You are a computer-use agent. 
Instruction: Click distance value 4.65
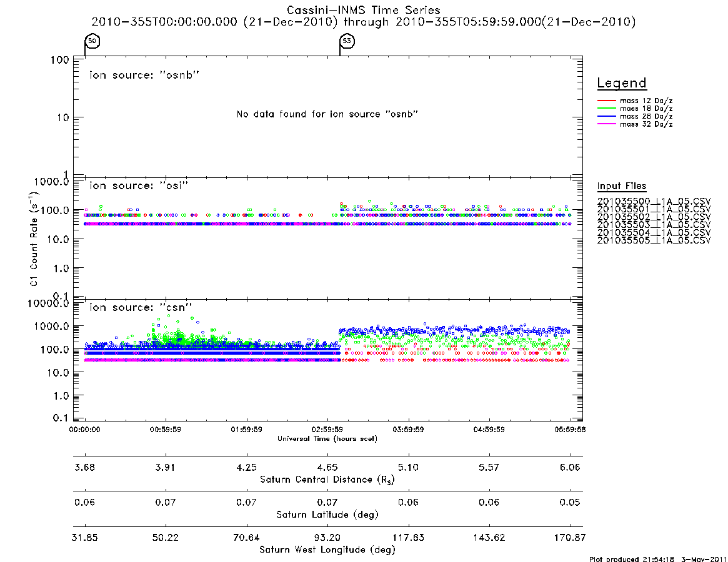click(x=327, y=467)
